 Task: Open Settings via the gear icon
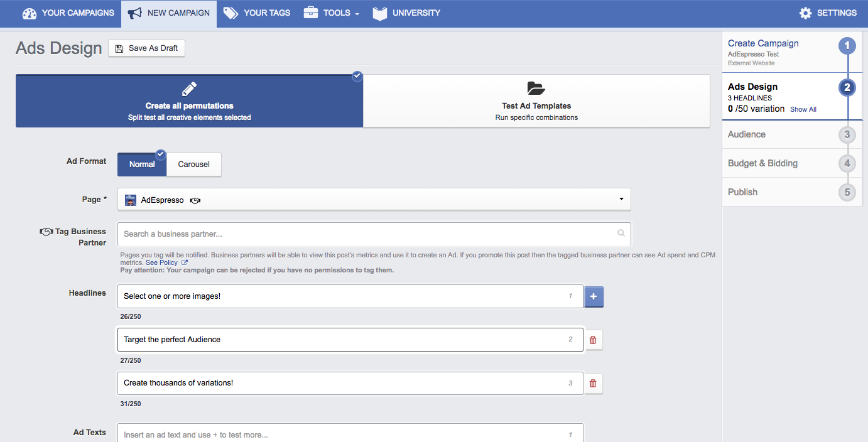(806, 13)
